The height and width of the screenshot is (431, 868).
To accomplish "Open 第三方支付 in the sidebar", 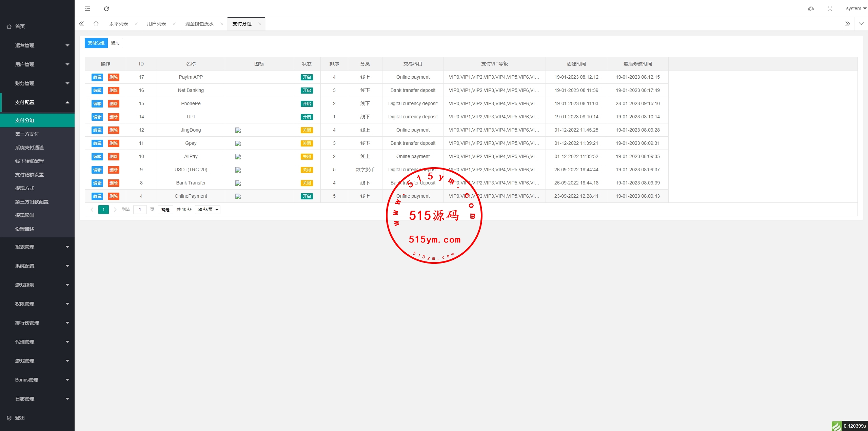I will [27, 134].
